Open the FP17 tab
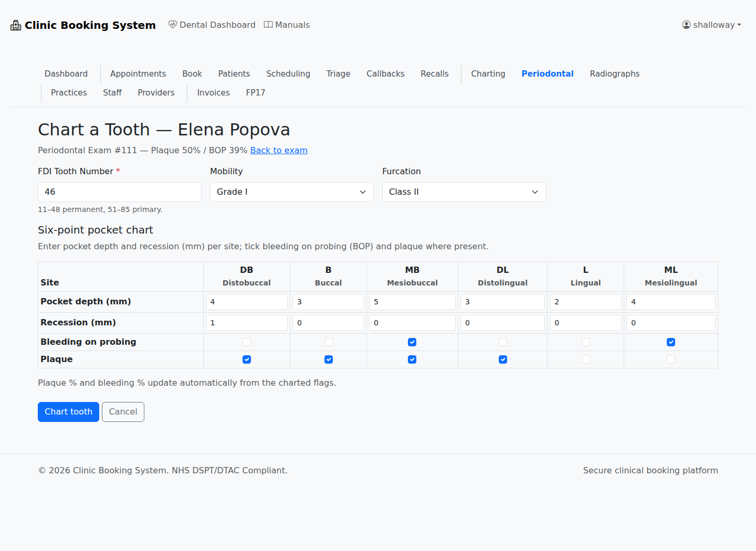756x551 pixels. [x=256, y=93]
